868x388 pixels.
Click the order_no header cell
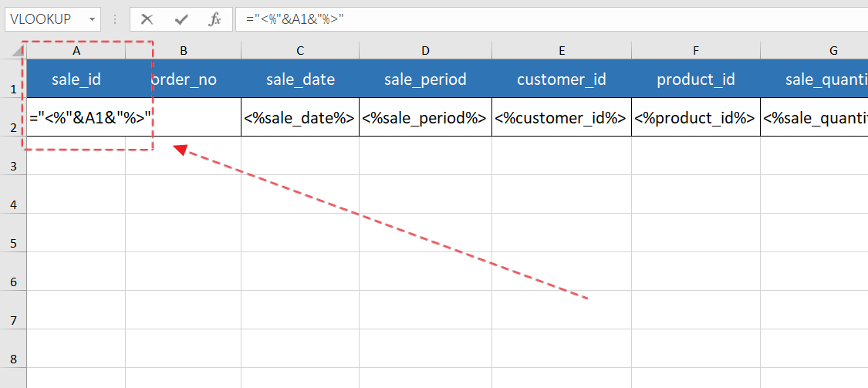point(183,79)
